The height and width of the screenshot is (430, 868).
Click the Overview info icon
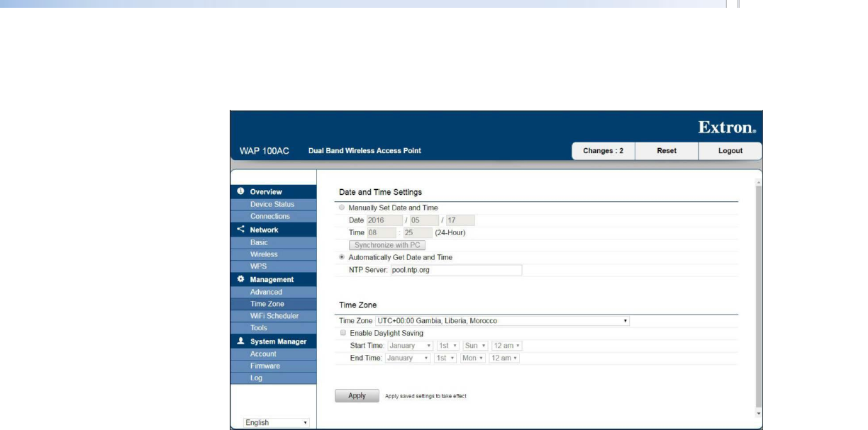241,191
